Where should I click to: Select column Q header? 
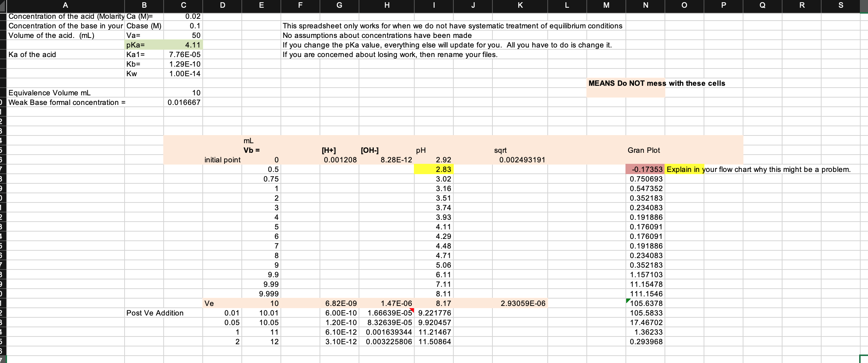(x=763, y=5)
